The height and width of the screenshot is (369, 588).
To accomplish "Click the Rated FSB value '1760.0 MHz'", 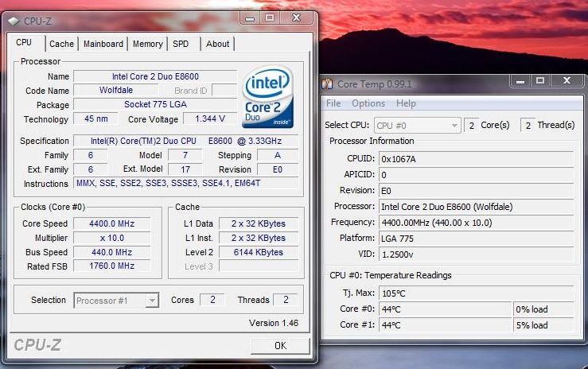I will tap(111, 266).
